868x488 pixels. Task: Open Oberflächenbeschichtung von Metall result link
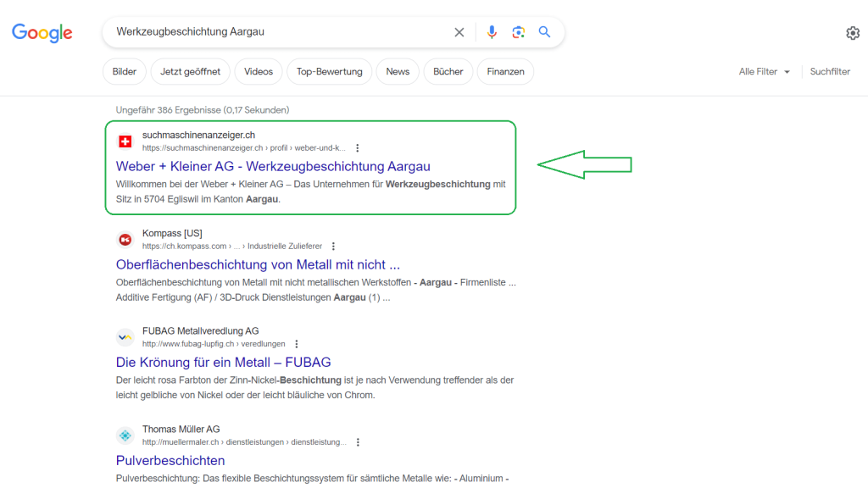tap(258, 264)
